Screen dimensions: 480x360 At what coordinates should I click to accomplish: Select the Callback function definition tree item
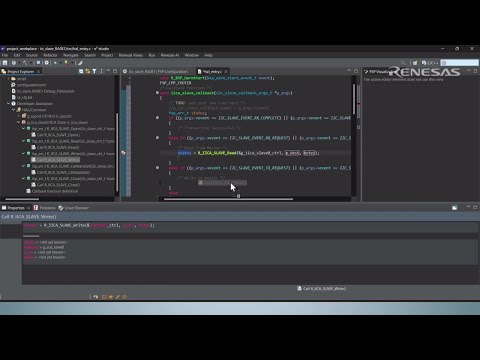point(52,191)
